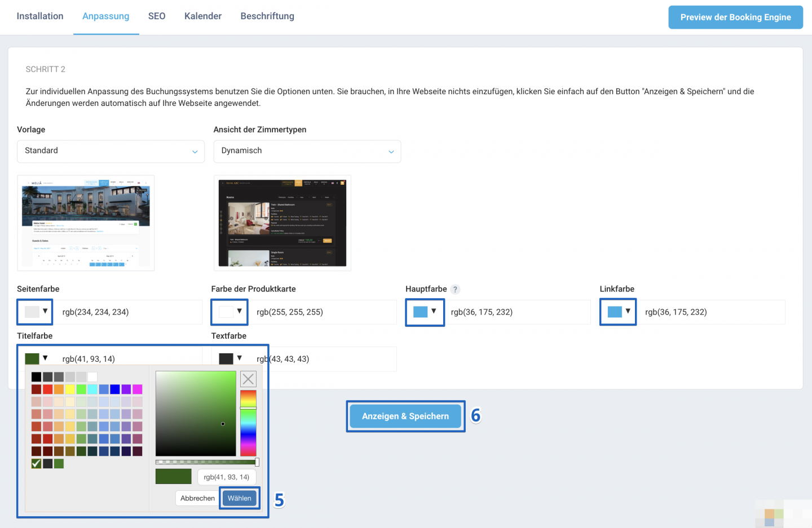Confirm color with the Wählen button
Viewport: 812px width, 528px height.
240,498
